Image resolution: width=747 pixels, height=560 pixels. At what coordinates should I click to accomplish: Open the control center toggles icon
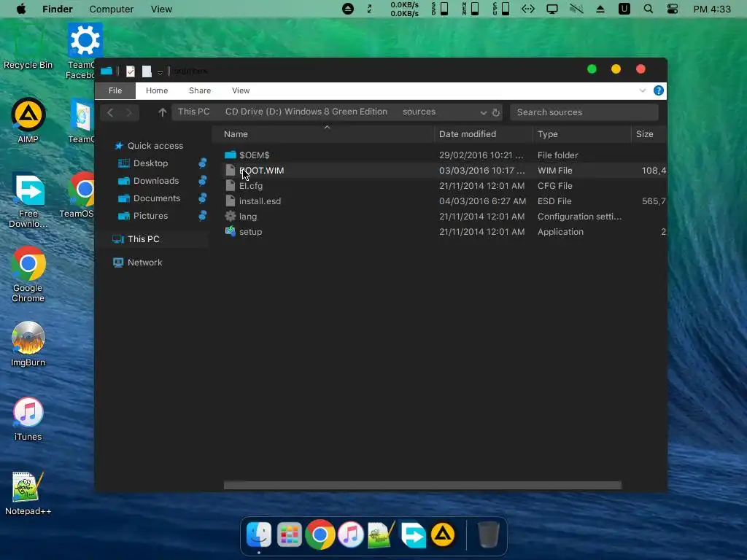pos(672,9)
